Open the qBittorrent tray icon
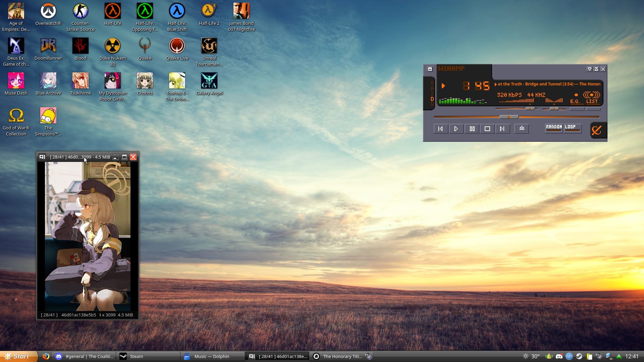This screenshot has height=362, width=644. coord(569,356)
